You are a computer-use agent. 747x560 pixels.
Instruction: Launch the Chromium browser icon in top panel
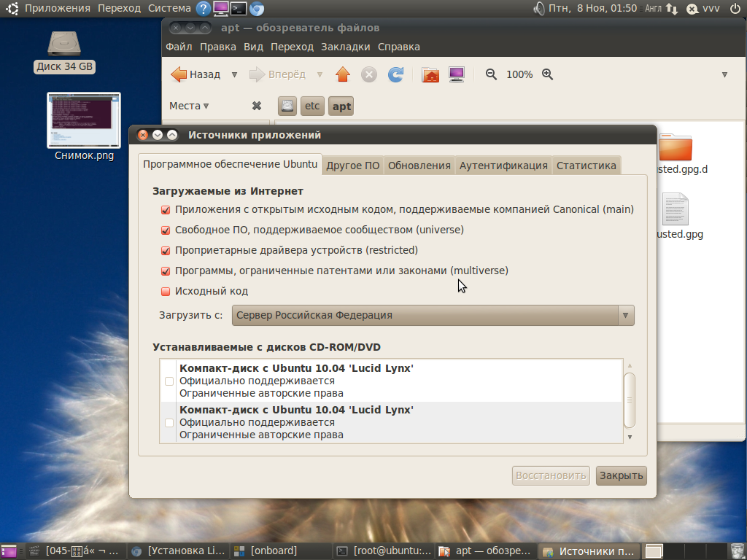click(257, 8)
